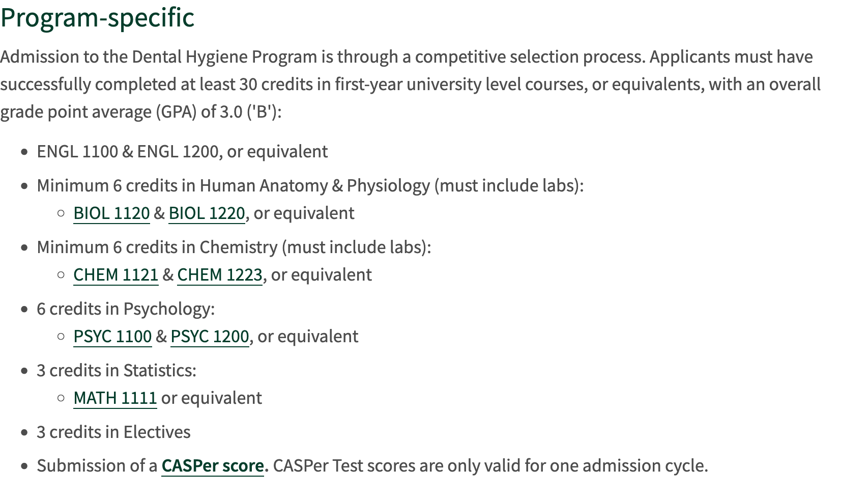Click the phrase 'competitive selection process'
868x496 pixels.
(523, 57)
